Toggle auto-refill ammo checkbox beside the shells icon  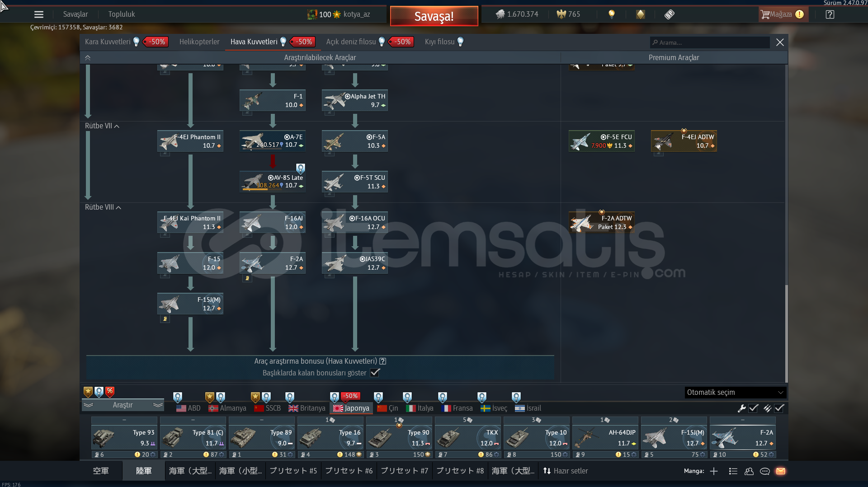[779, 408]
